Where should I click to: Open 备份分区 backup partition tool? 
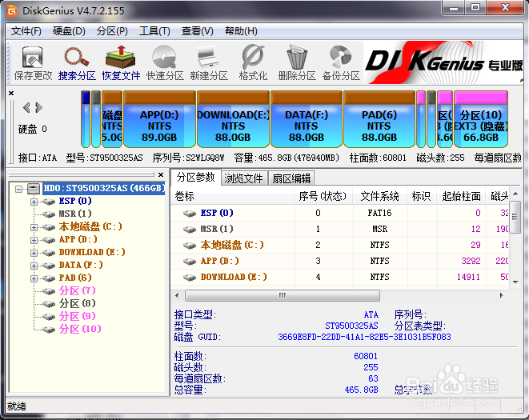tap(341, 63)
